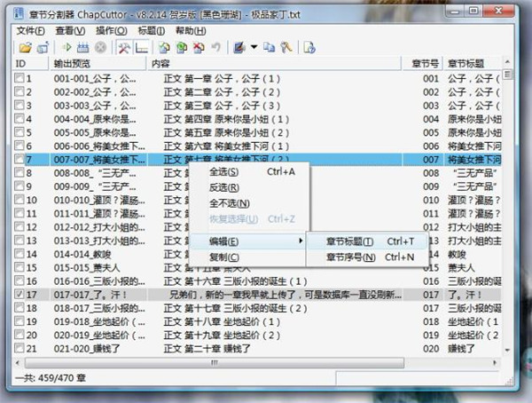Image resolution: width=532 pixels, height=403 pixels.
Task: Choose 复制(C) in the context menu
Action: pos(247,257)
